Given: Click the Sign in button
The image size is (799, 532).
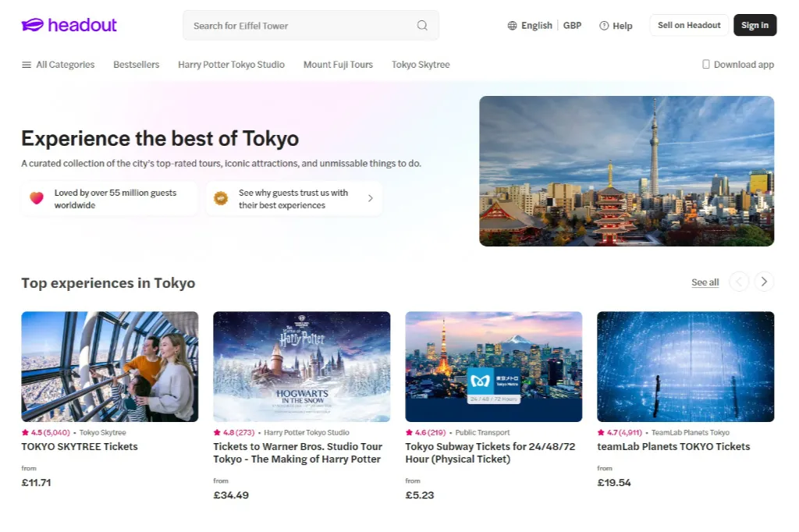Looking at the screenshot, I should coord(755,25).
